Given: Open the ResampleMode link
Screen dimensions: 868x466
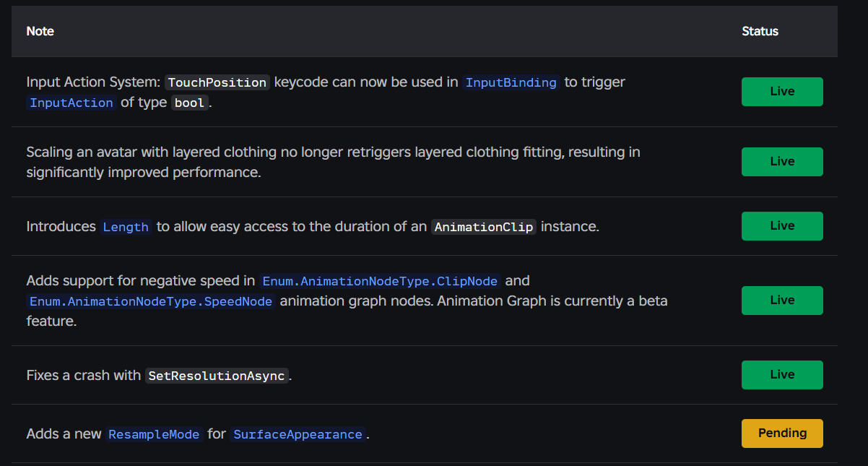Looking at the screenshot, I should [x=155, y=434].
